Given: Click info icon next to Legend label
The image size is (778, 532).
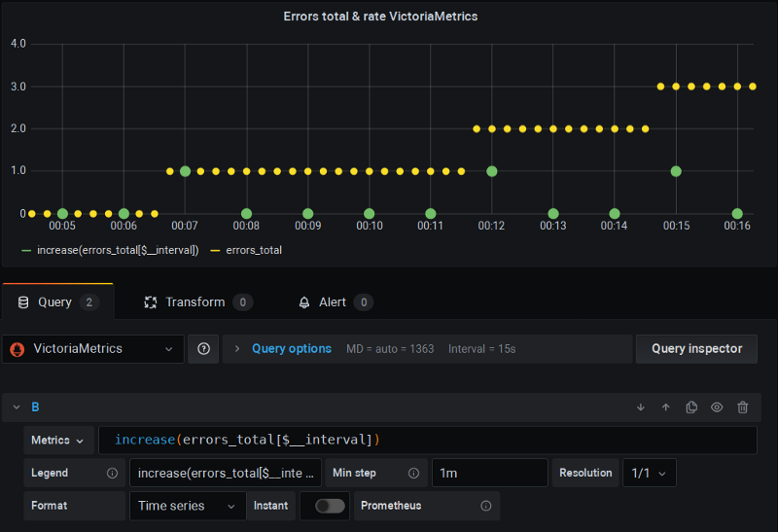Looking at the screenshot, I should click(x=113, y=473).
